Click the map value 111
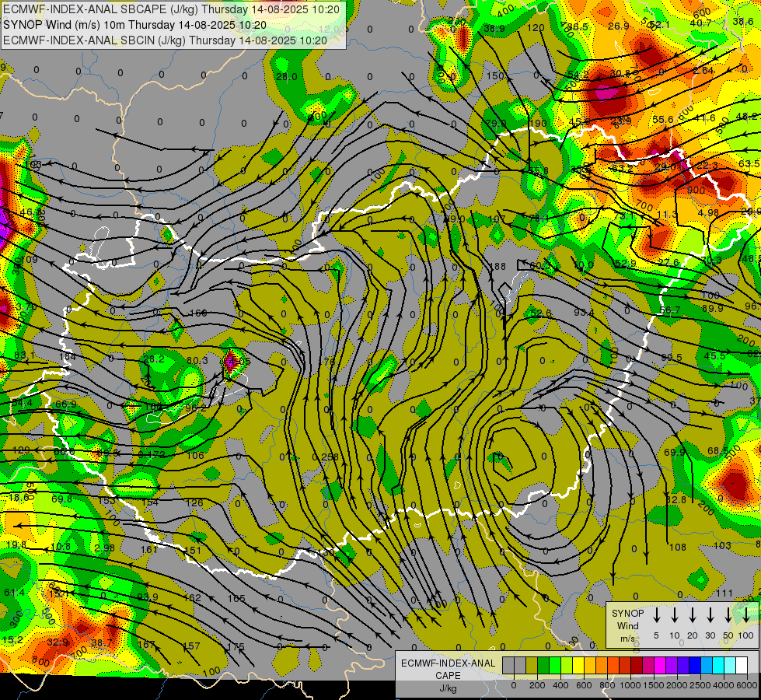761x700 pixels. (x=724, y=593)
